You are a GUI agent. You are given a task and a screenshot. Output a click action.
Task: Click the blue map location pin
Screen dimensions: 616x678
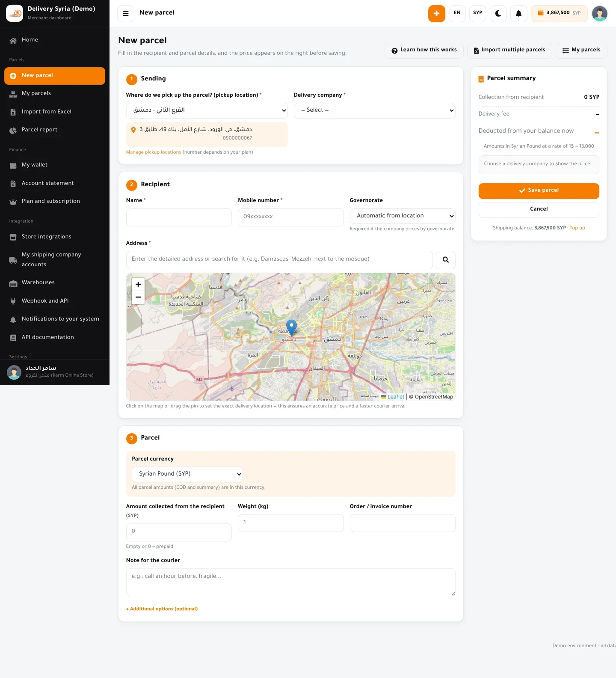click(291, 328)
